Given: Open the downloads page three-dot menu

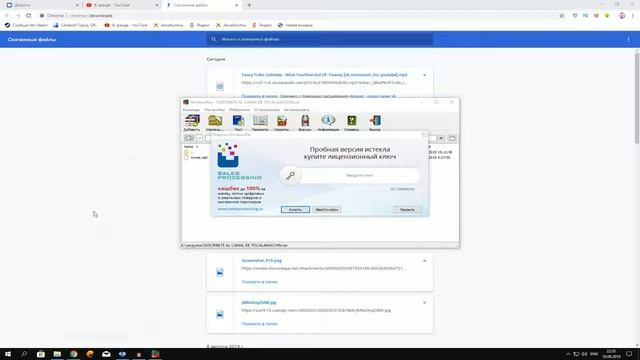Looking at the screenshot, I should tap(629, 39).
